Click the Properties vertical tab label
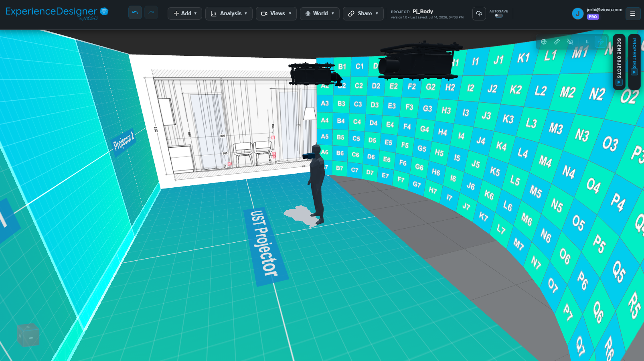The width and height of the screenshot is (644, 361). click(x=634, y=53)
